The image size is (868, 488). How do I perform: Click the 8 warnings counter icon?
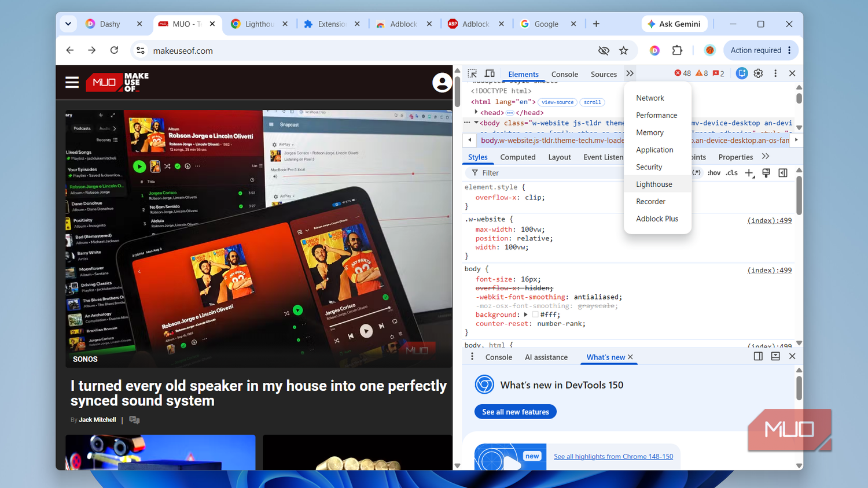(701, 73)
